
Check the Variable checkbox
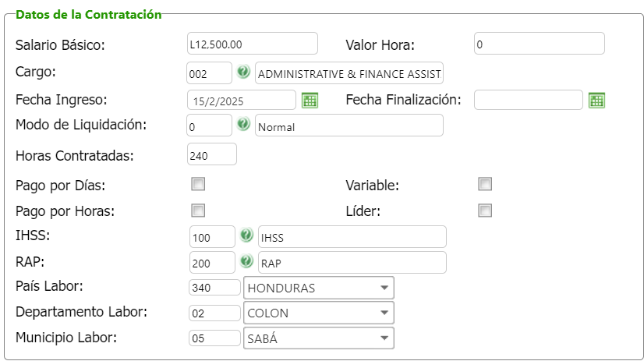click(x=485, y=185)
